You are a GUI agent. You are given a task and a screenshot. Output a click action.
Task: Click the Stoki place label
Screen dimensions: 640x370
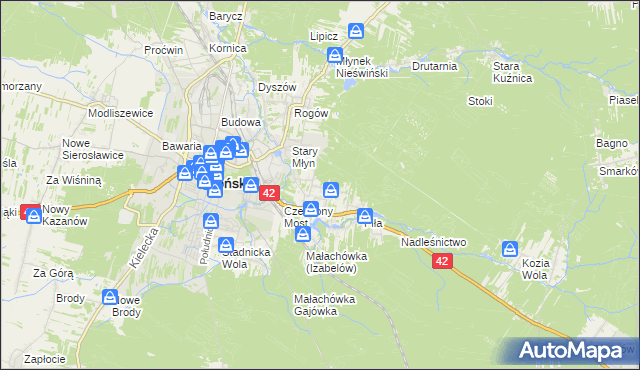[480, 101]
